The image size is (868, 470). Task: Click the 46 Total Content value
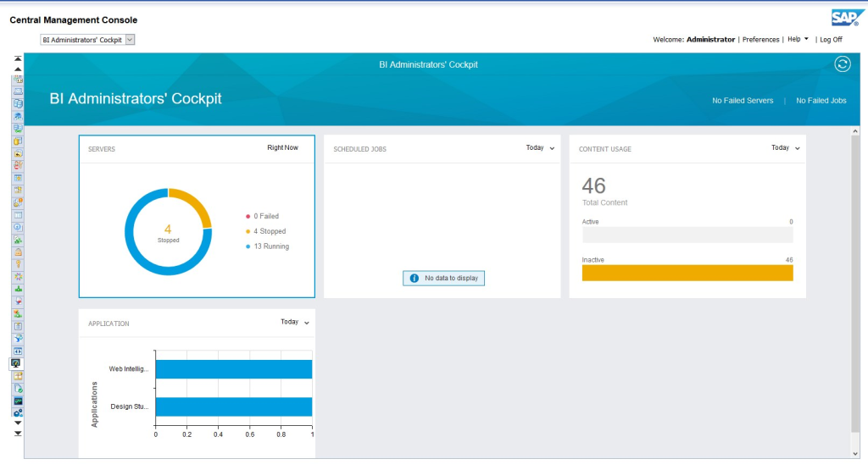(594, 185)
